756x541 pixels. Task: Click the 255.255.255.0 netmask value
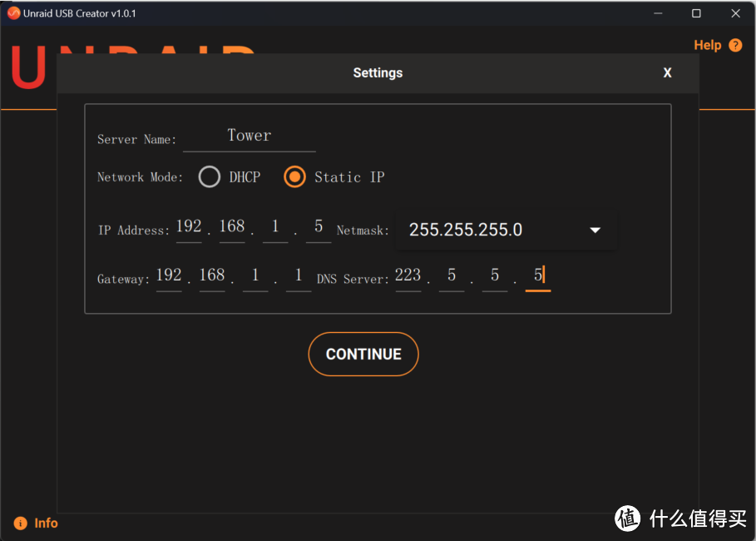click(465, 230)
